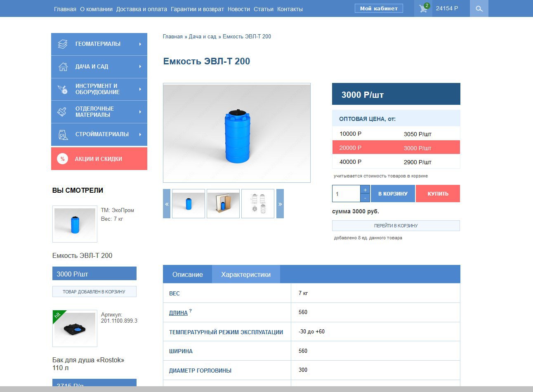533x392 pixels.
Task: Click the percent icon on АКЦИИ И СКИДКИ
Action: point(62,158)
